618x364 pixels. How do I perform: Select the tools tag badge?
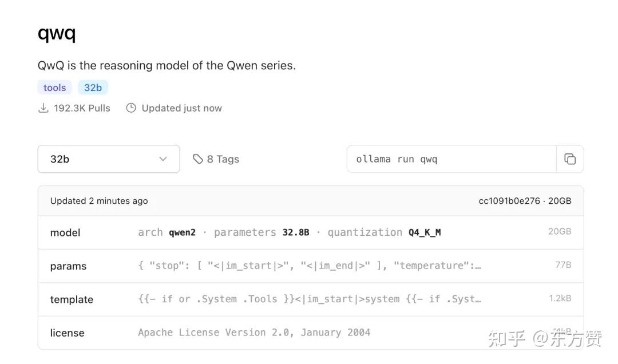coord(55,88)
